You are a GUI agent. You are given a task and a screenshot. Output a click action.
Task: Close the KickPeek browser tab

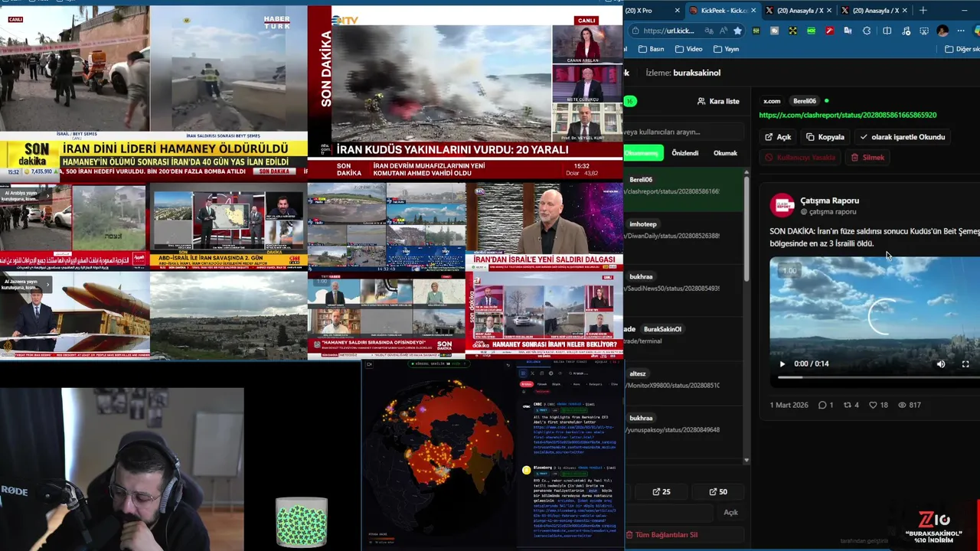pyautogui.click(x=753, y=11)
